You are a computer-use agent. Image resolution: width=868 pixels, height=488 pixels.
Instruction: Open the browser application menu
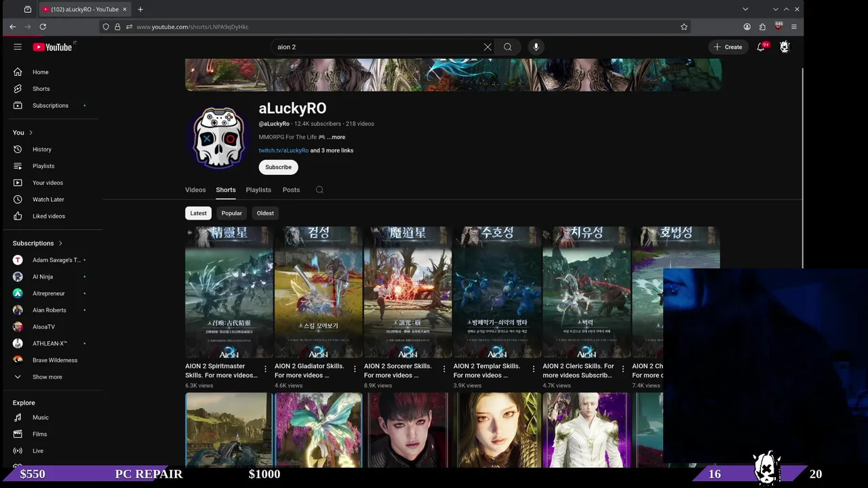[793, 26]
